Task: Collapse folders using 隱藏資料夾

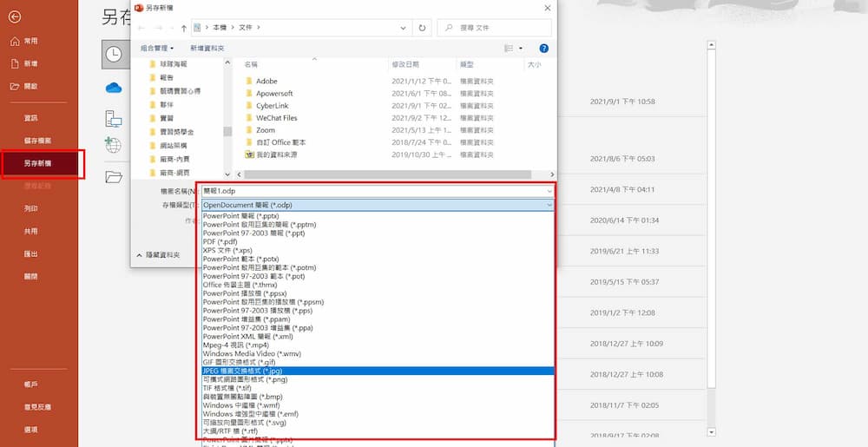Action: [x=158, y=255]
